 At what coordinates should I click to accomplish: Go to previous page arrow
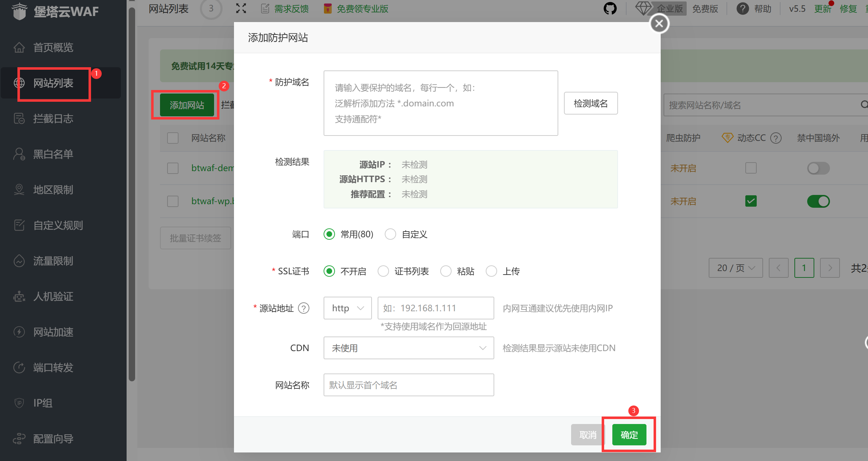[779, 268]
